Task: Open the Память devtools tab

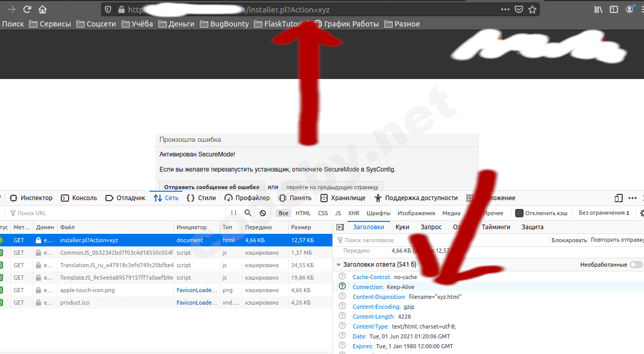Action: click(x=295, y=198)
